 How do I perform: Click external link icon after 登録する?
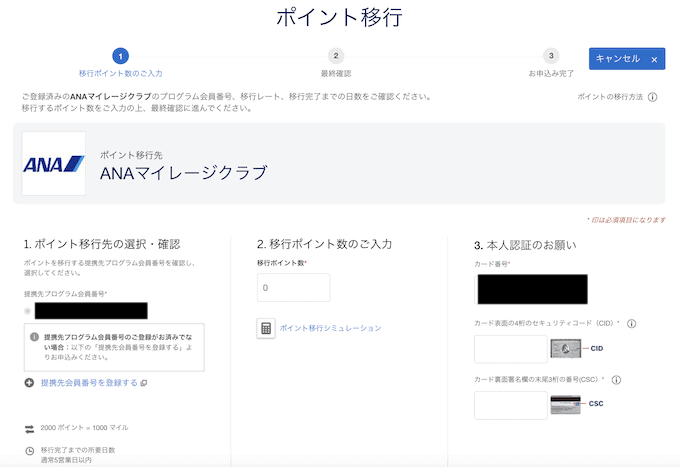(x=144, y=383)
